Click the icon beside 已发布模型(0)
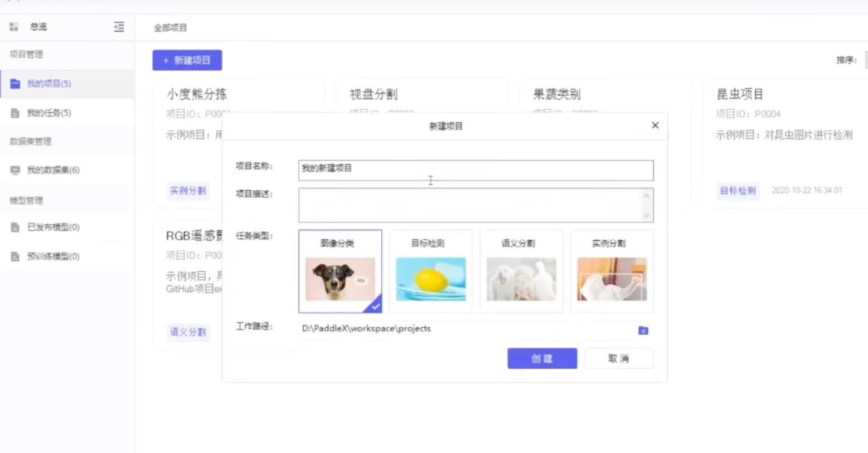 click(x=15, y=227)
